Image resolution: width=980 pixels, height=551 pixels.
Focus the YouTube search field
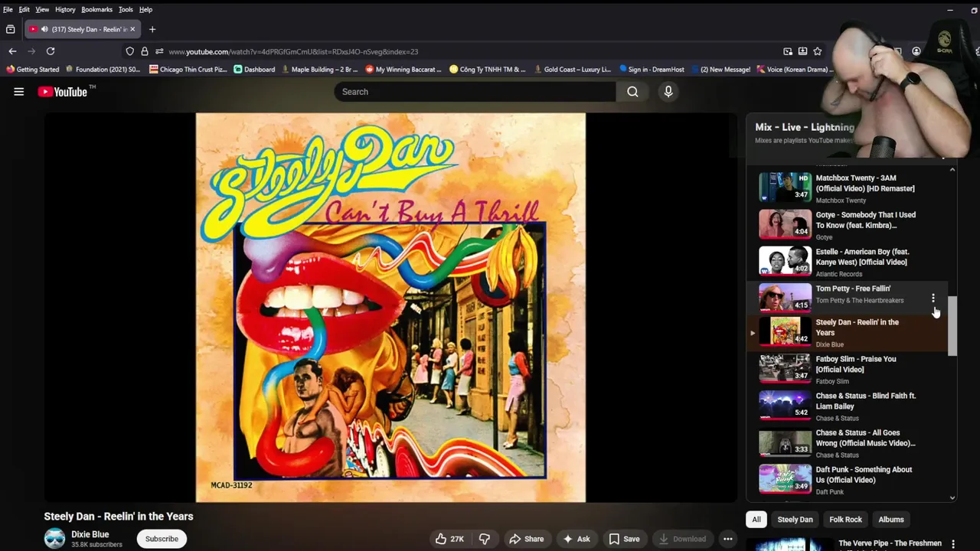pos(475,92)
